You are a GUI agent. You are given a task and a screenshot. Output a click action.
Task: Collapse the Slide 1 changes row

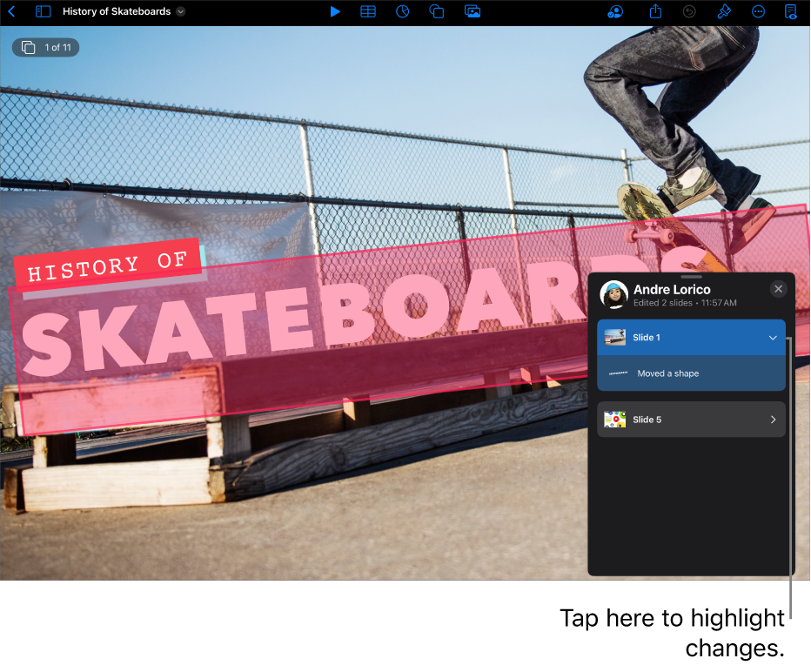[773, 338]
